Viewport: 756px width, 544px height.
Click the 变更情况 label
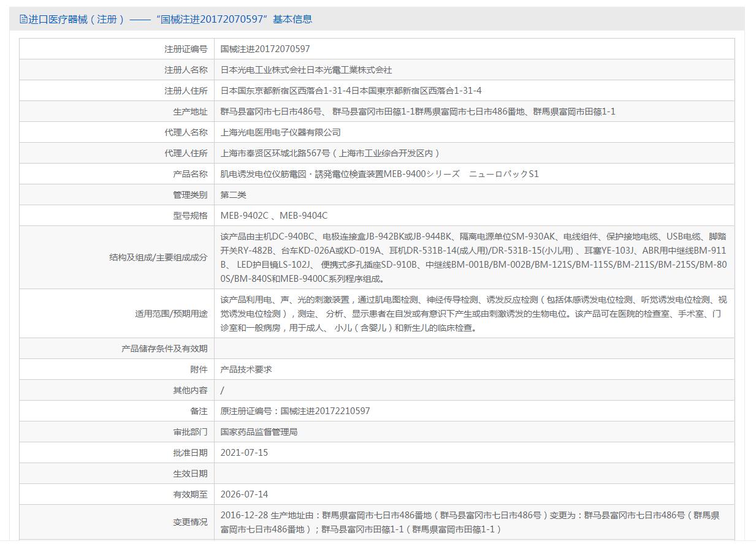pos(190,522)
